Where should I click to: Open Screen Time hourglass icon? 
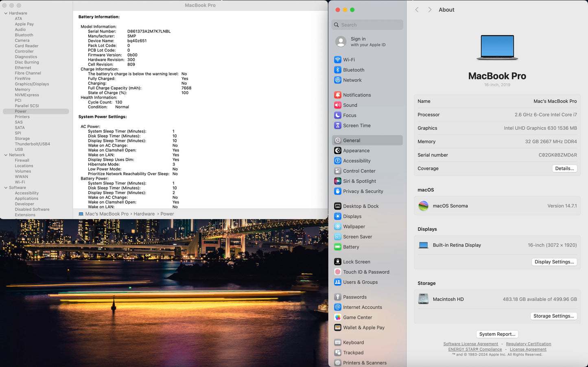coord(338,125)
